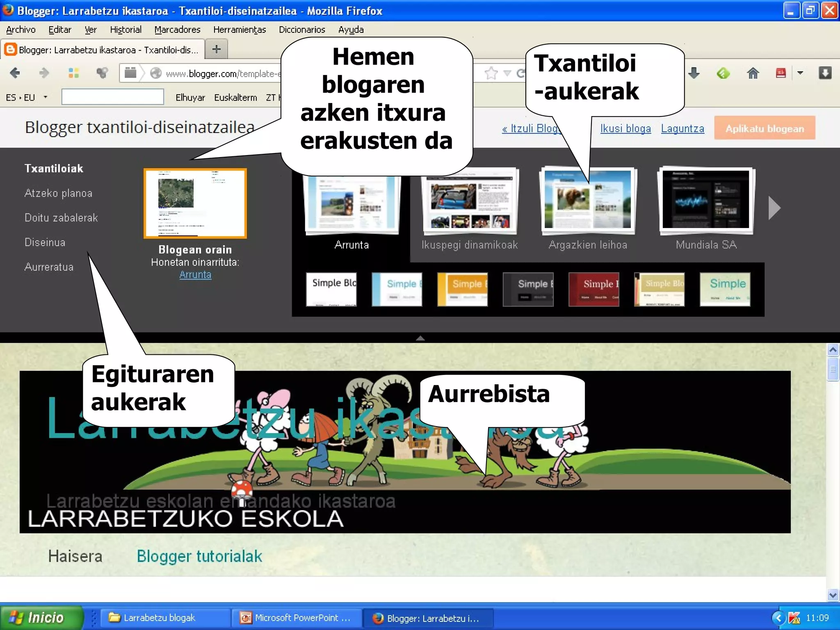Click the Ikusi bloga link
This screenshot has height=630, width=840.
(625, 128)
